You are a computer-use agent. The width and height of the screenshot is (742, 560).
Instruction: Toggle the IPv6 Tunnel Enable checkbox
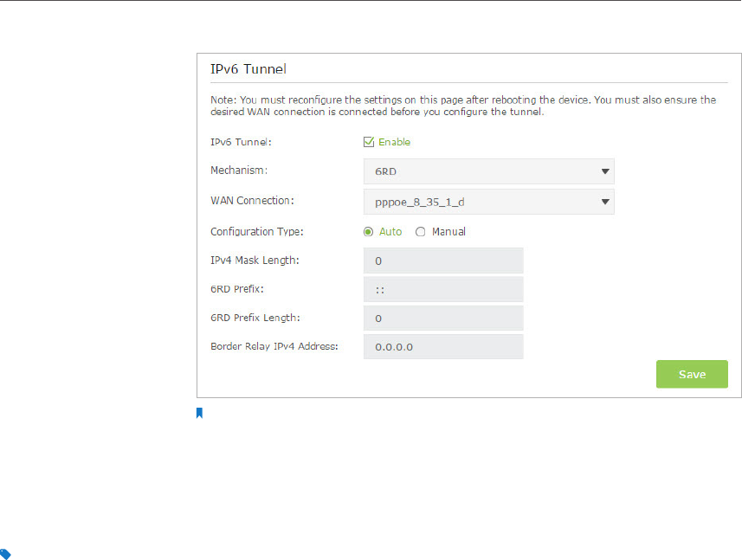(x=369, y=142)
